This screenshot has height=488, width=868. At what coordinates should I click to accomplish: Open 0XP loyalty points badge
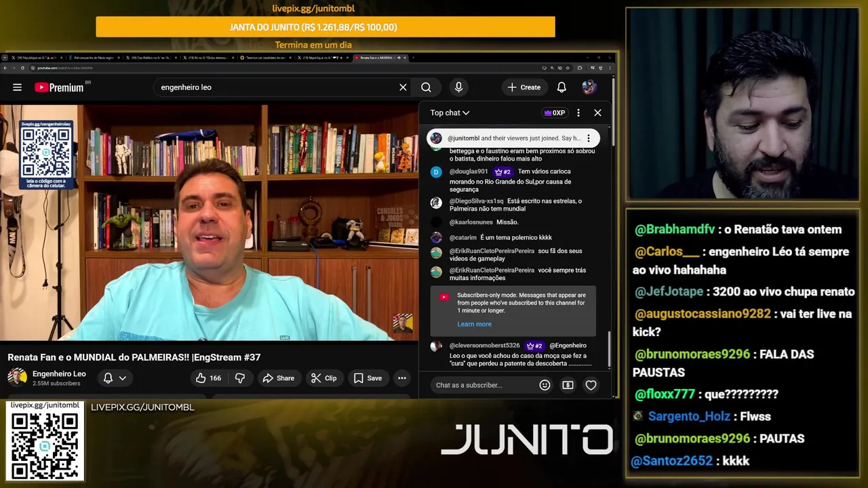(554, 113)
